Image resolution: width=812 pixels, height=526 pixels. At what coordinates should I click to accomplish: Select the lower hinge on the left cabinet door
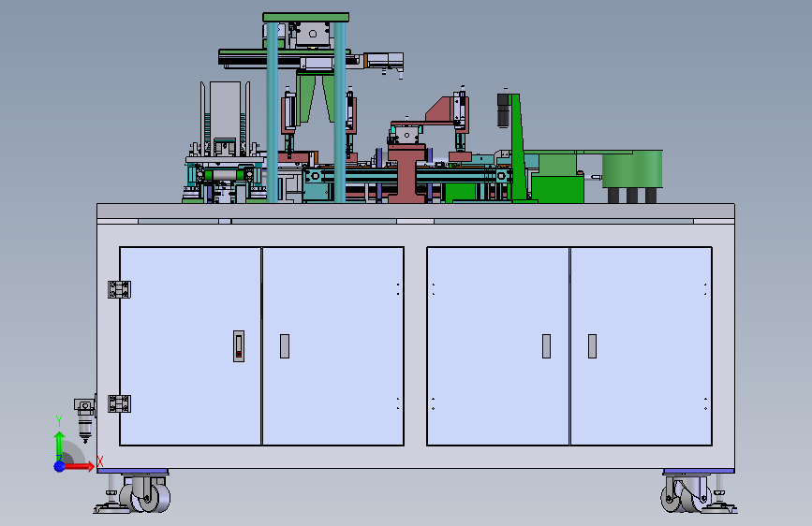pos(119,403)
